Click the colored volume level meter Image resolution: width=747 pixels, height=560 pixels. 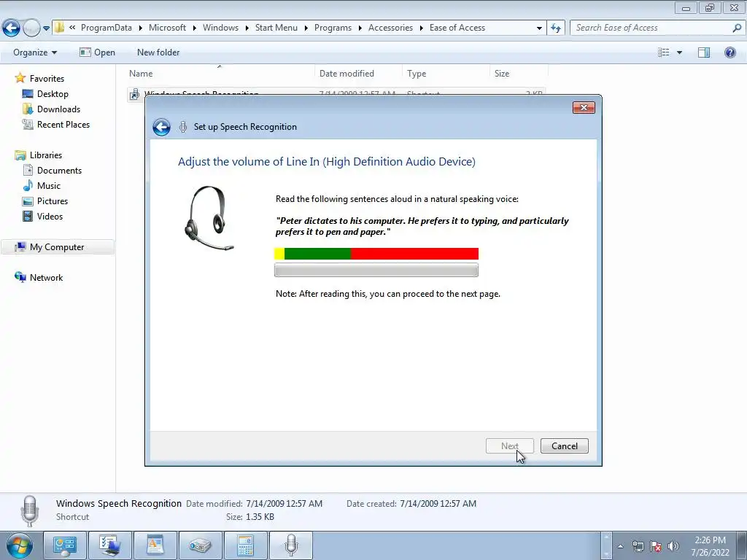point(376,254)
